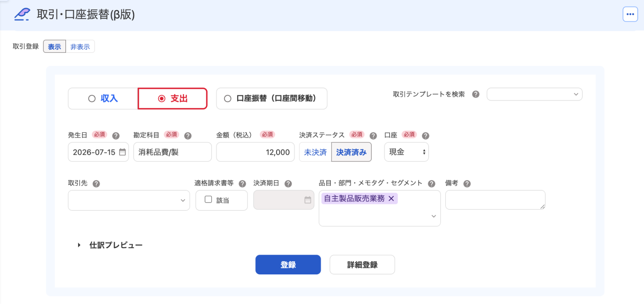Check the 該当 invoice checkbox
The image size is (644, 304).
click(208, 199)
